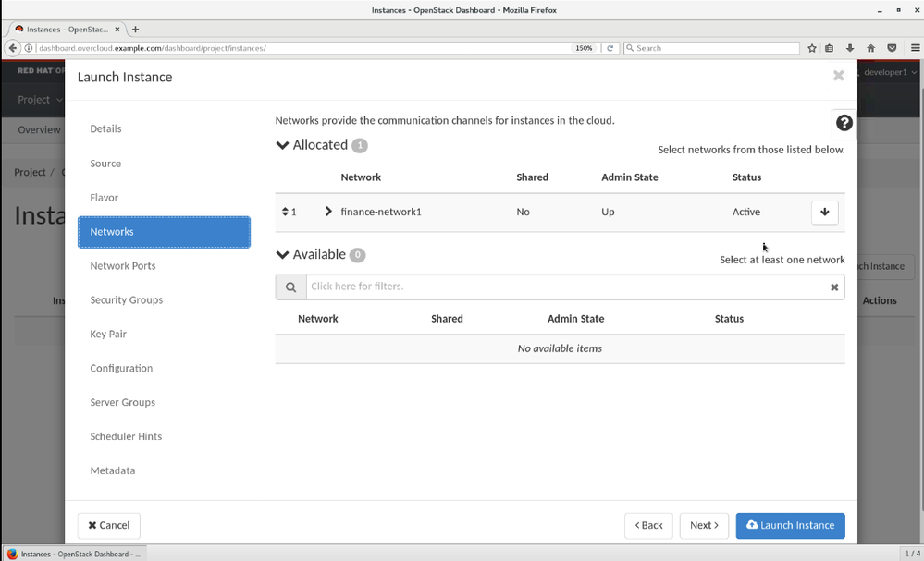Clear the network filter with the X icon
Viewport: 924px width, 561px height.
click(833, 287)
